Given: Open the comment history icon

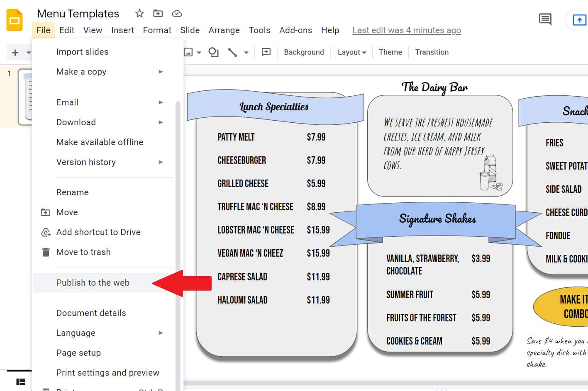Looking at the screenshot, I should 545,19.
